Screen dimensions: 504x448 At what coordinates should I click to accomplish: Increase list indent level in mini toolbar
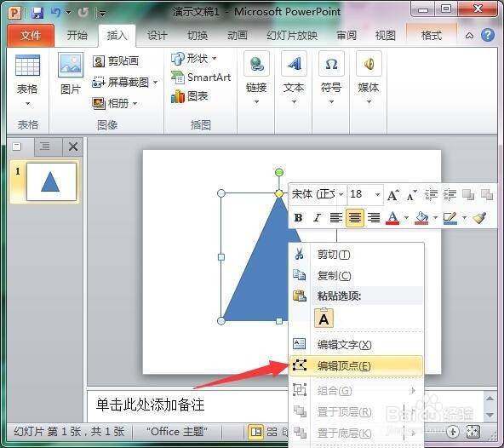coord(450,194)
